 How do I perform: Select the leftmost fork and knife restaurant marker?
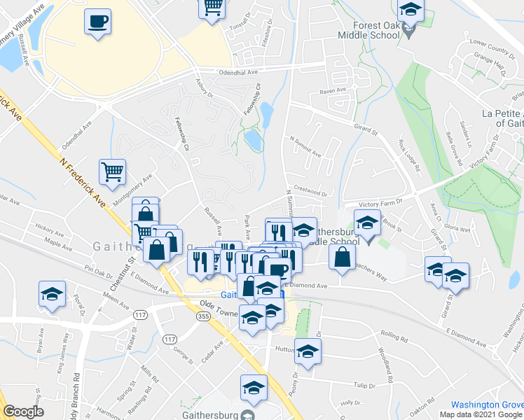pos(201,264)
